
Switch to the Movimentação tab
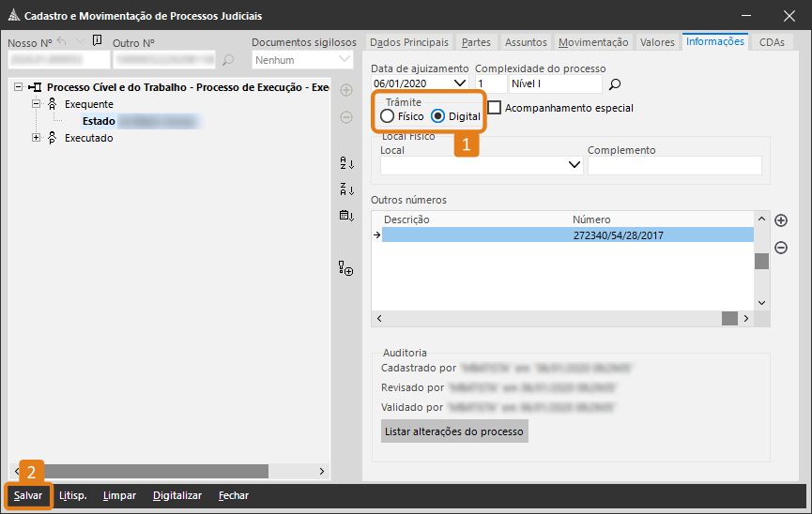pyautogui.click(x=593, y=42)
